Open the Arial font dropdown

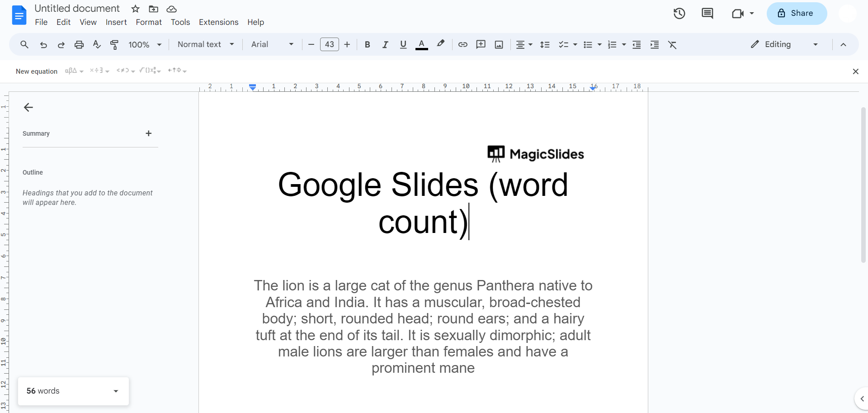(x=272, y=44)
